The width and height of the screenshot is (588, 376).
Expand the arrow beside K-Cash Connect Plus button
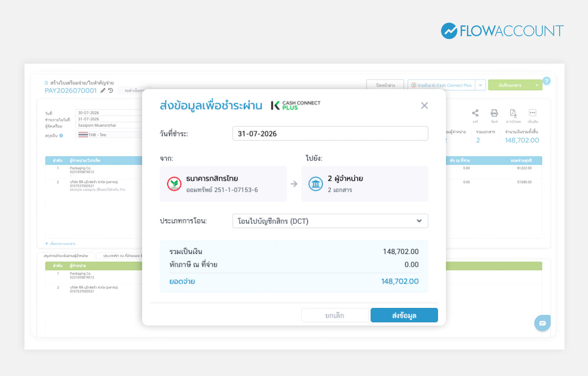(480, 85)
